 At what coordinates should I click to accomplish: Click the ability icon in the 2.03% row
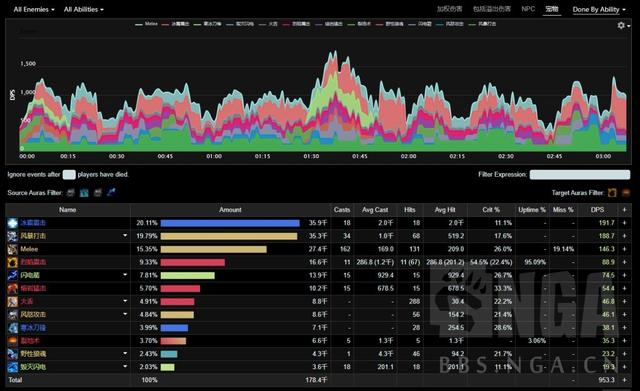point(13,367)
